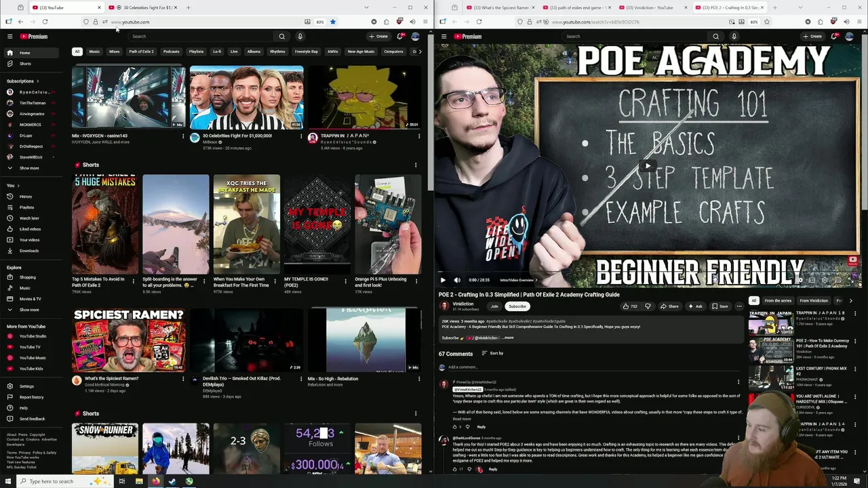The image size is (868, 488).
Task: Expand the Intro/Video Overview chapter list
Action: click(x=519, y=280)
